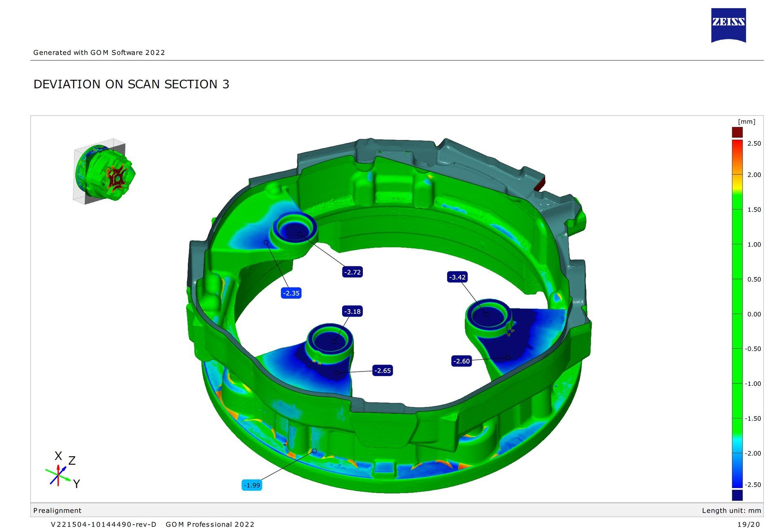Select the -3.42 deviation label

pyautogui.click(x=457, y=277)
